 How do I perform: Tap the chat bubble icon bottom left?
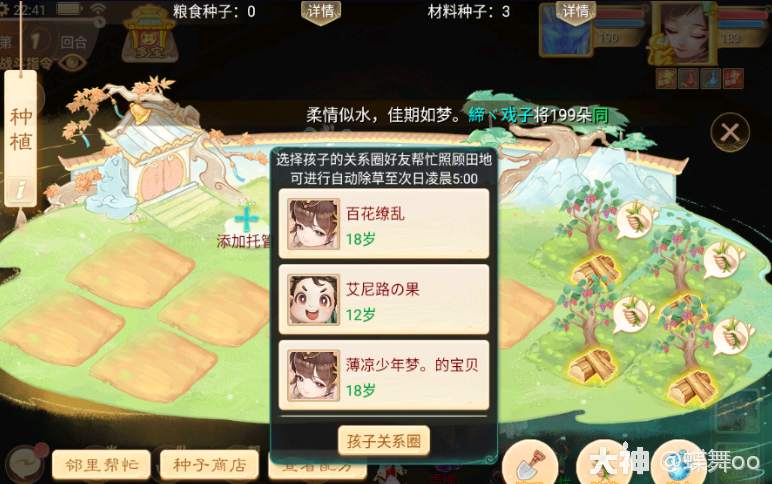25,463
